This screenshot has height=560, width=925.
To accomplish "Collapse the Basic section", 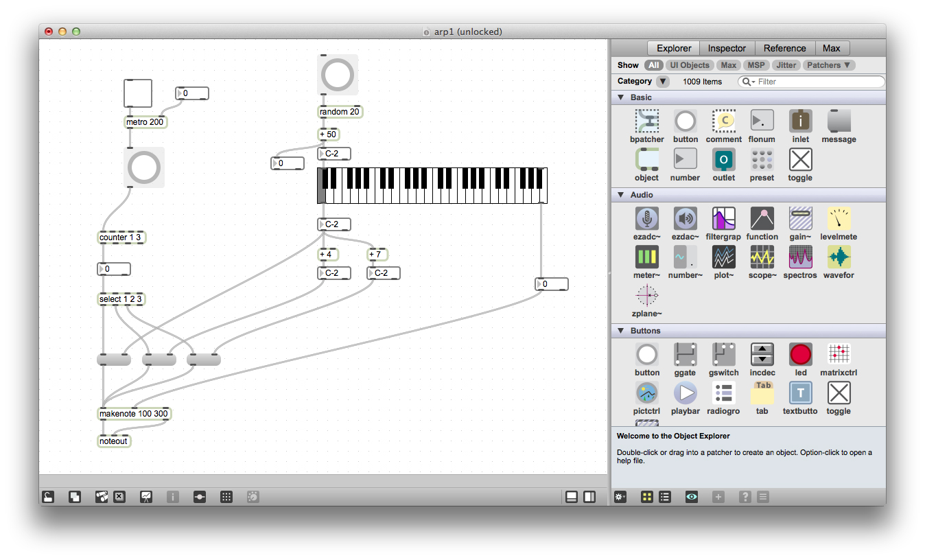I will pos(621,97).
